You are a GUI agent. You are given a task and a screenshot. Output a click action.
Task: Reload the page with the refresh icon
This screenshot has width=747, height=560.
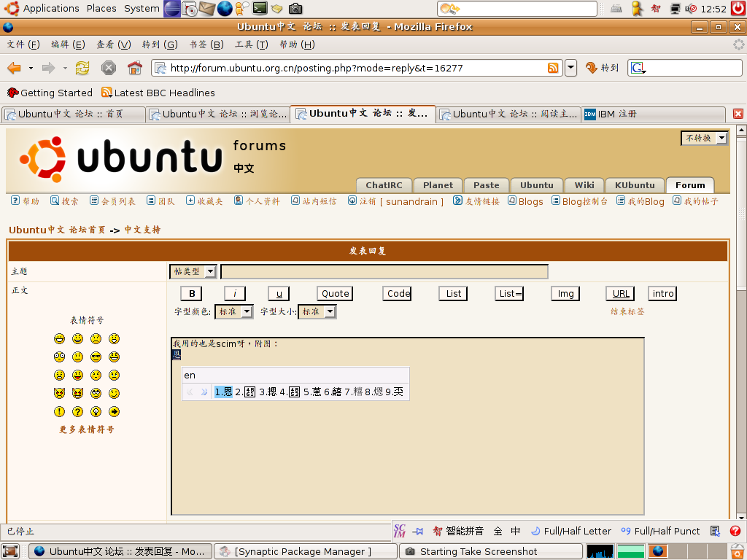pos(82,68)
